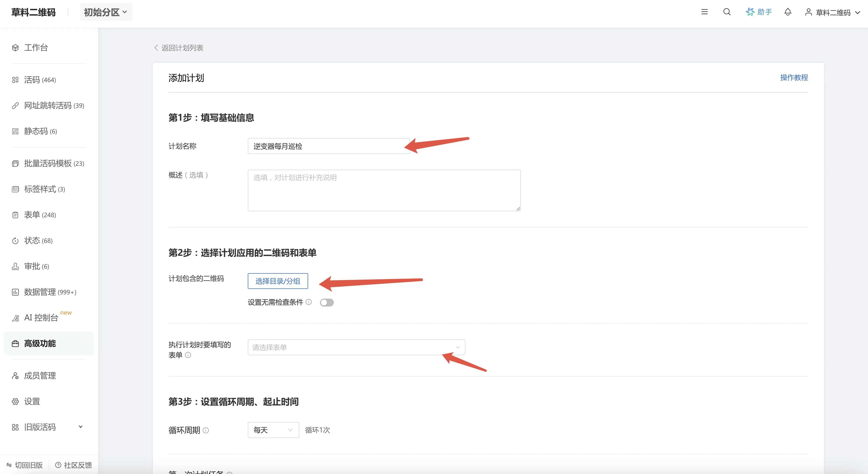The width and height of the screenshot is (868, 474).
Task: Open the 草料二维码 account dropdown arrow
Action: (x=858, y=12)
